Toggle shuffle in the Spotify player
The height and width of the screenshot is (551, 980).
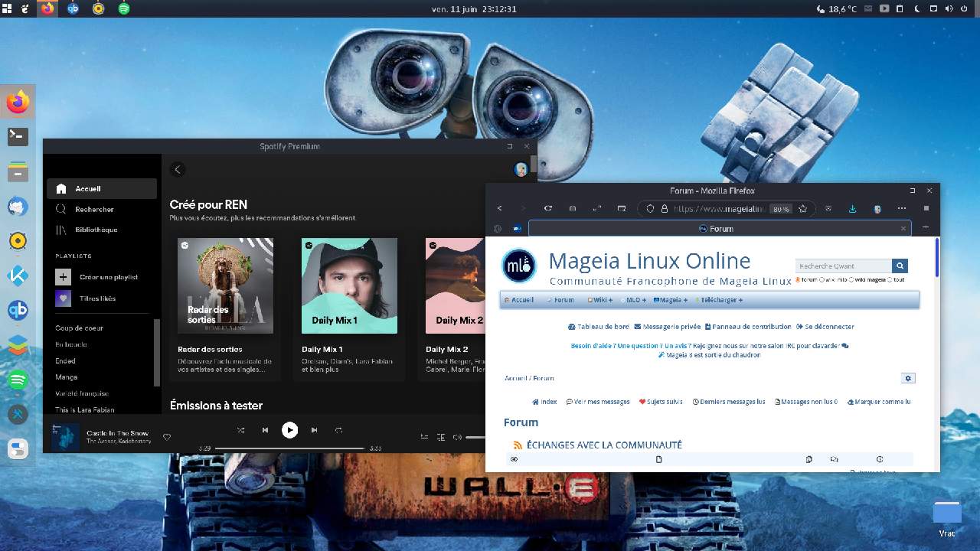pos(240,430)
